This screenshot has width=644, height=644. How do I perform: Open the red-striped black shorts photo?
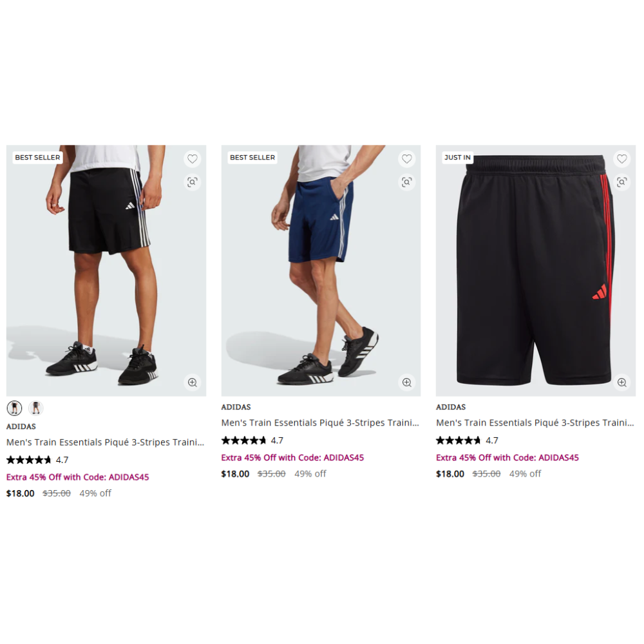[536, 270]
